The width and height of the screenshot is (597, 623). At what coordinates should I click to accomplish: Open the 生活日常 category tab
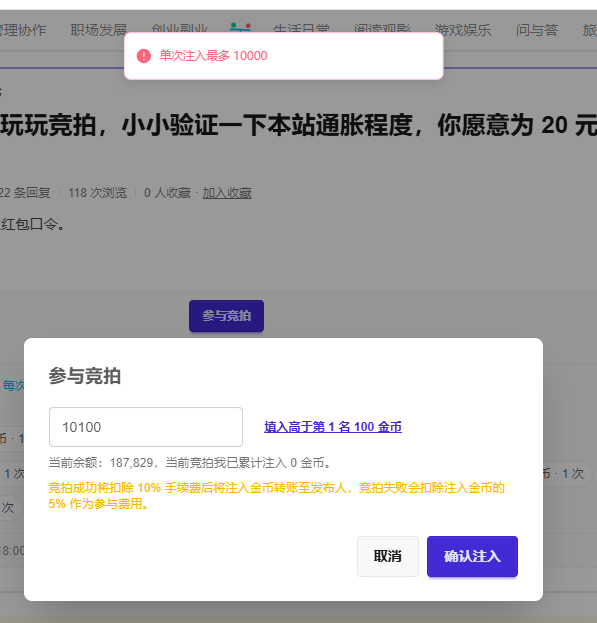(301, 28)
